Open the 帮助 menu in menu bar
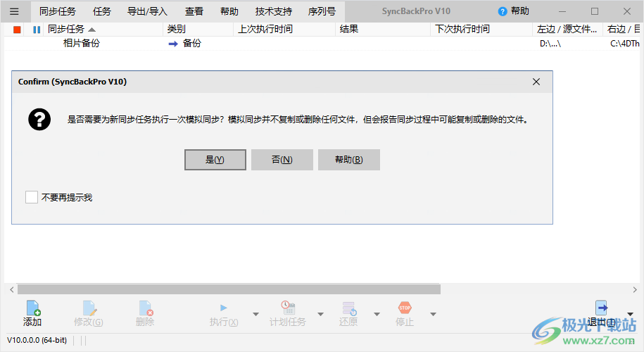Viewport: 644px width, 352px height. click(x=229, y=11)
